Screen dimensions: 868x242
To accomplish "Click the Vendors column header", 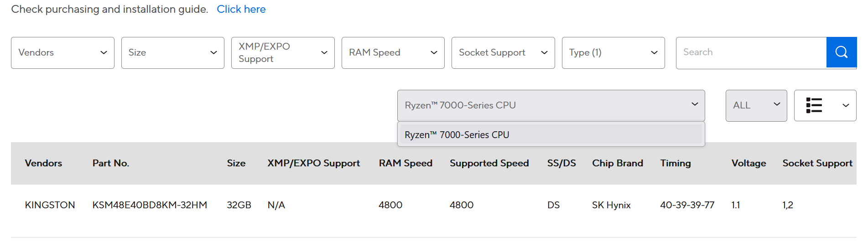I will point(43,163).
